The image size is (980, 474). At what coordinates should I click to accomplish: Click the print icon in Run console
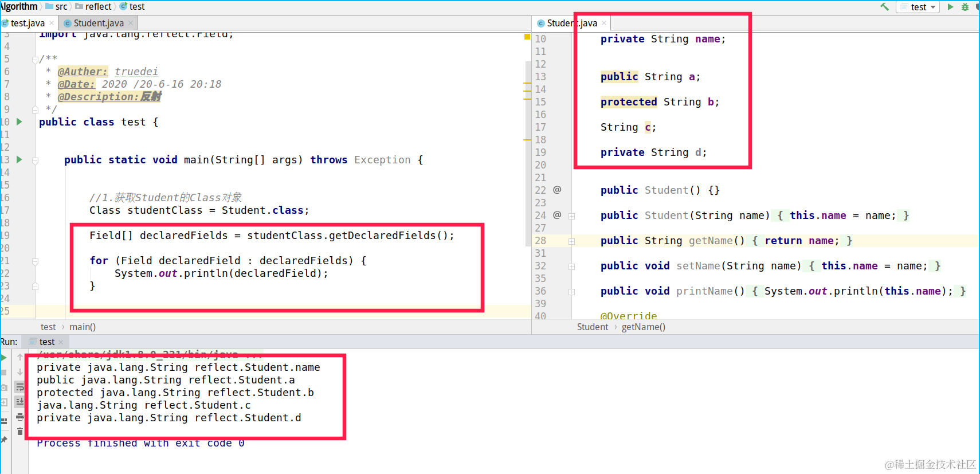point(20,417)
